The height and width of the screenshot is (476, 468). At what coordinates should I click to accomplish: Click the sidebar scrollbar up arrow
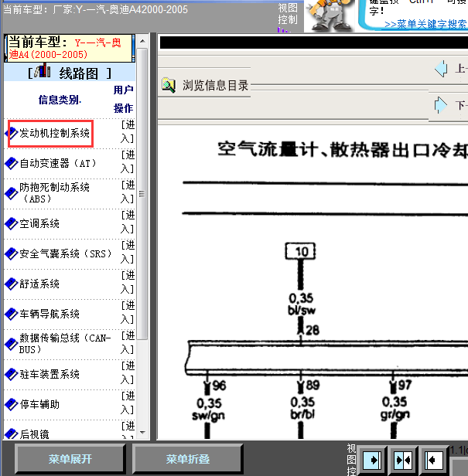point(142,41)
